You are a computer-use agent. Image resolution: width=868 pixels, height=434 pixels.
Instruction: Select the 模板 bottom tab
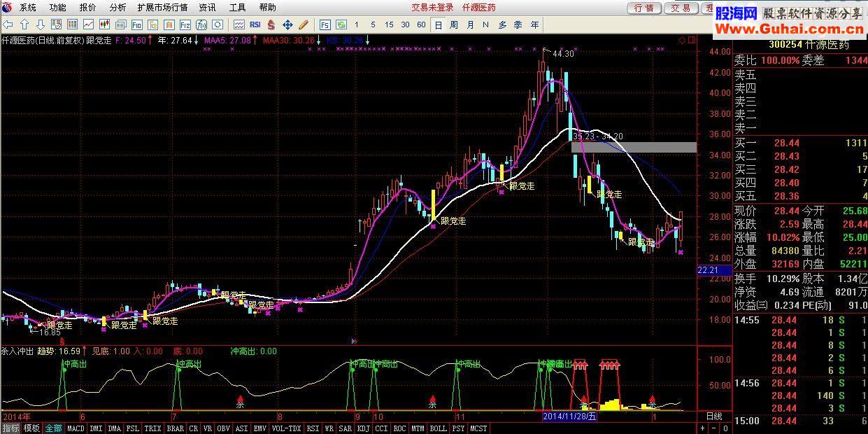point(31,428)
